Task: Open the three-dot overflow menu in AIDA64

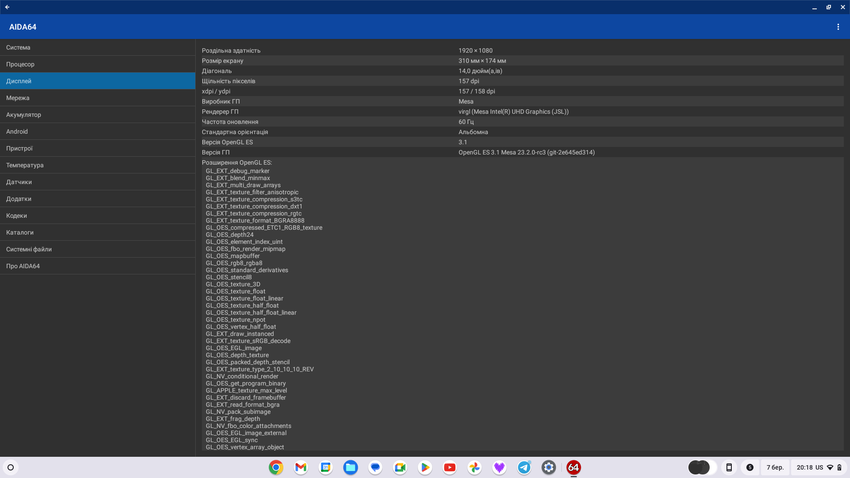Action: point(838,27)
